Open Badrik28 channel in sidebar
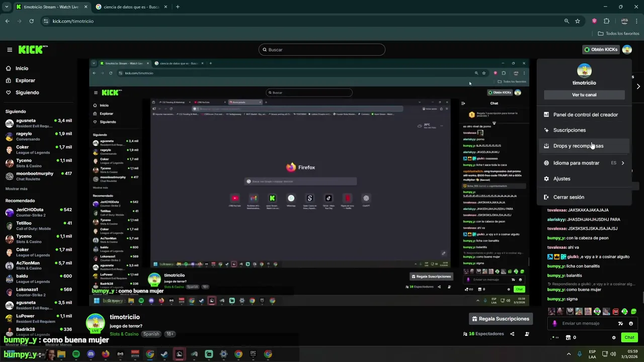Screen dimensions: 644x362 [39, 331]
